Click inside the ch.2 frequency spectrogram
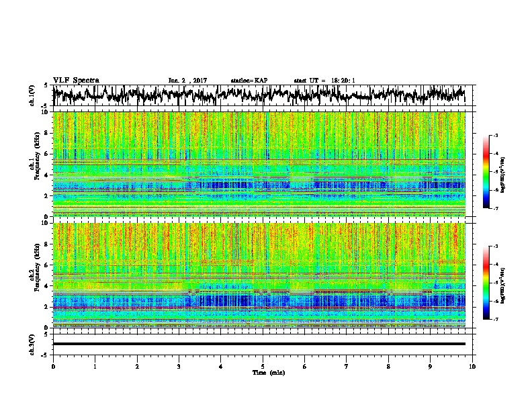The height and width of the screenshot is (411, 532). click(x=259, y=275)
